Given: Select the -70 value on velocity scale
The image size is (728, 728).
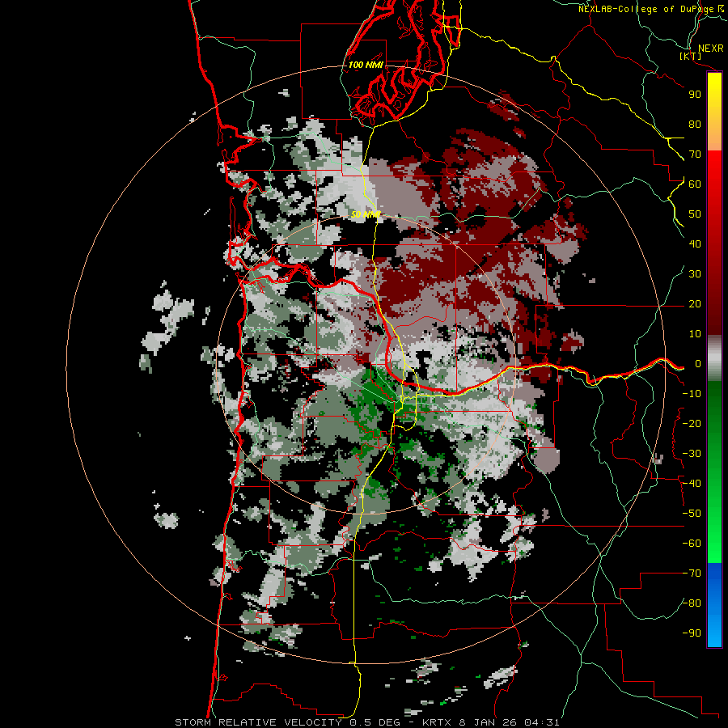Looking at the screenshot, I should click(x=692, y=574).
